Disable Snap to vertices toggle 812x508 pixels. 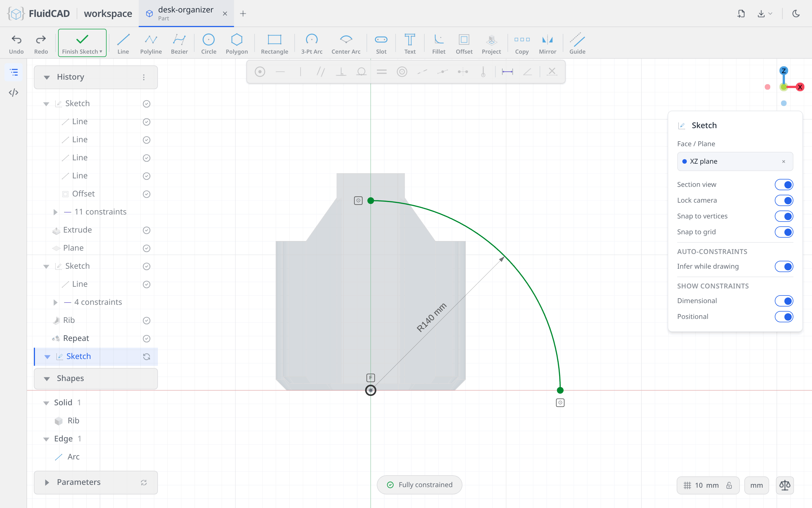point(784,216)
